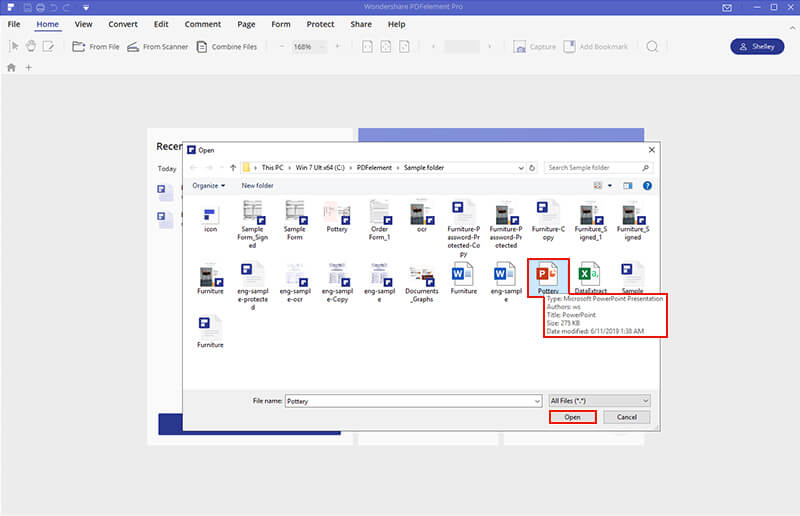The image size is (800, 516).
Task: Open the Protect tab in PDFelement
Action: tap(320, 24)
